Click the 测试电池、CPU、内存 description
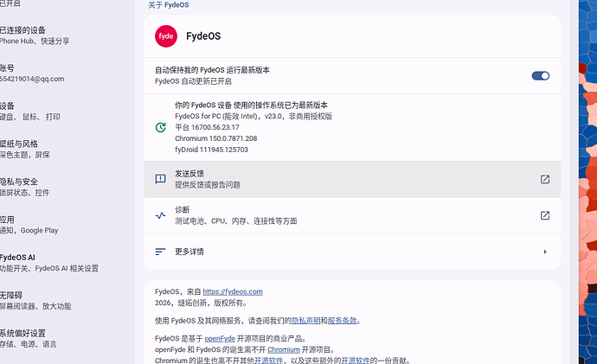The width and height of the screenshot is (597, 364). coord(236,221)
